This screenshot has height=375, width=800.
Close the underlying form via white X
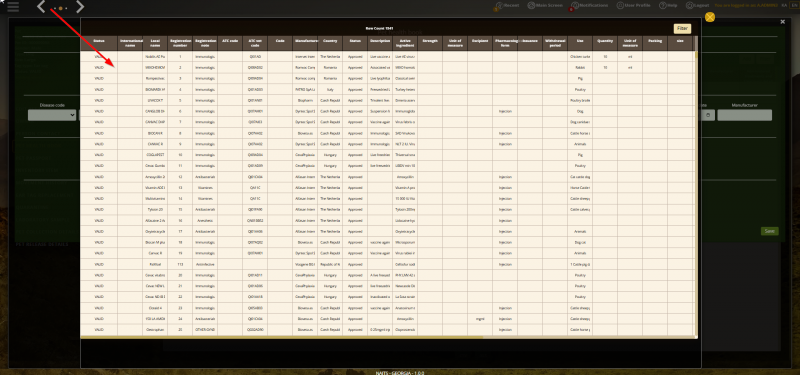coord(783,22)
